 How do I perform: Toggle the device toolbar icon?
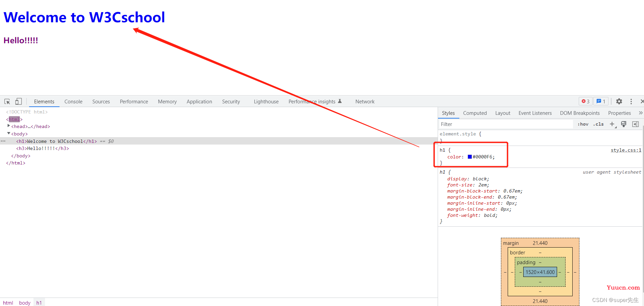coord(19,101)
